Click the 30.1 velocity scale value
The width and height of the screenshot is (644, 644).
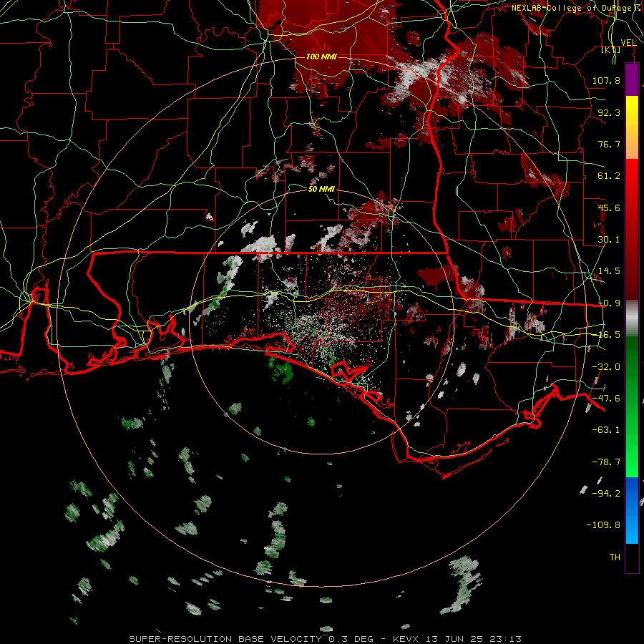pos(609,240)
